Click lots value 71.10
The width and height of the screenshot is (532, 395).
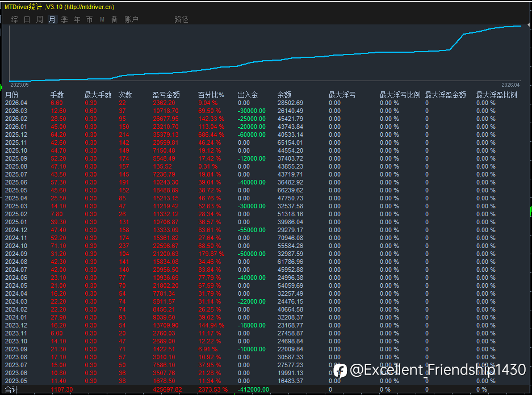tap(58, 246)
